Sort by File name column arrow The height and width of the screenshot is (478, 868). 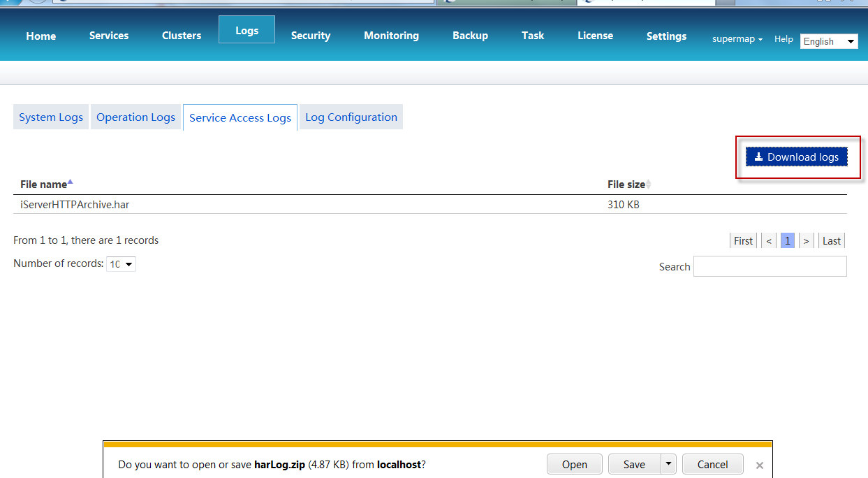tap(70, 183)
